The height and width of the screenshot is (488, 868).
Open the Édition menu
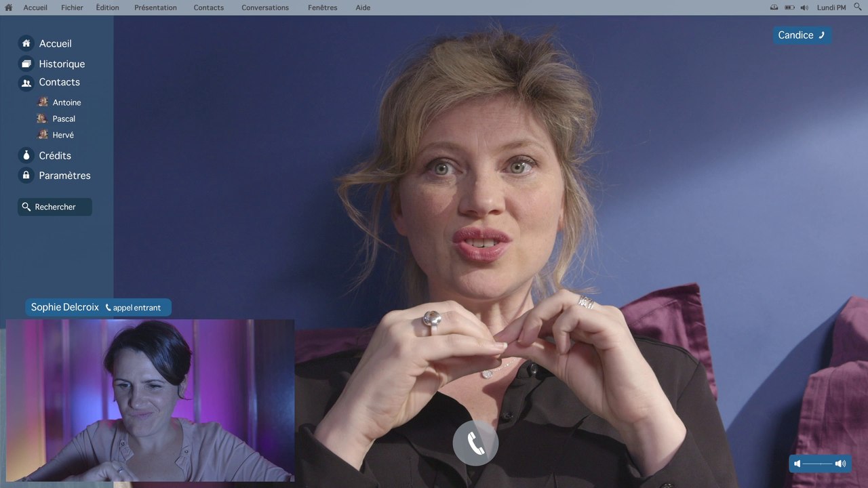(x=107, y=7)
